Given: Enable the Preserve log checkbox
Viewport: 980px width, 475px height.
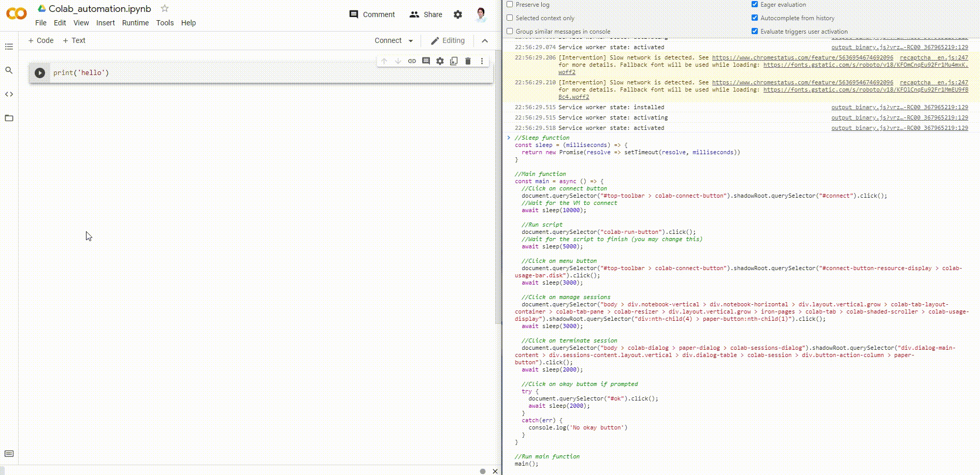Looking at the screenshot, I should tap(510, 5).
